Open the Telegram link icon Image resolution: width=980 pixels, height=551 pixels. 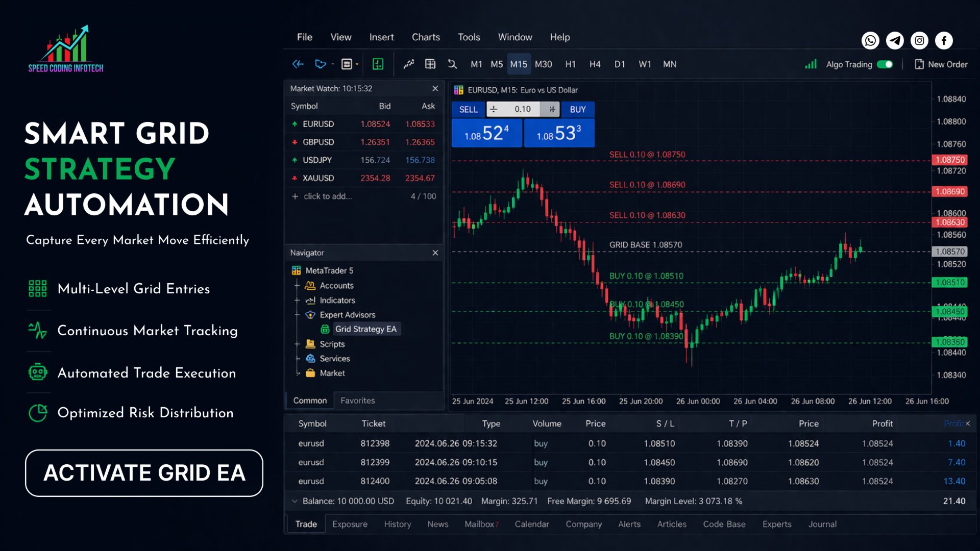click(x=895, y=40)
